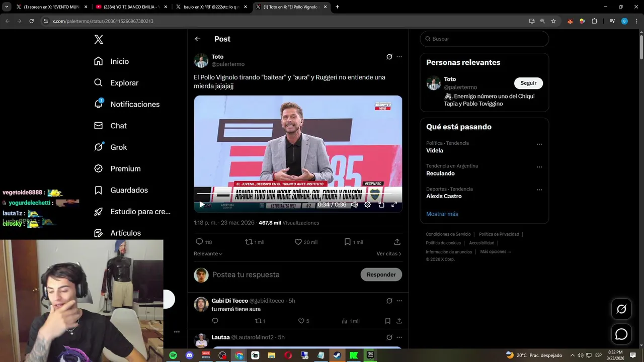Reply to Gabi Di Tocco's comment

click(x=215, y=321)
